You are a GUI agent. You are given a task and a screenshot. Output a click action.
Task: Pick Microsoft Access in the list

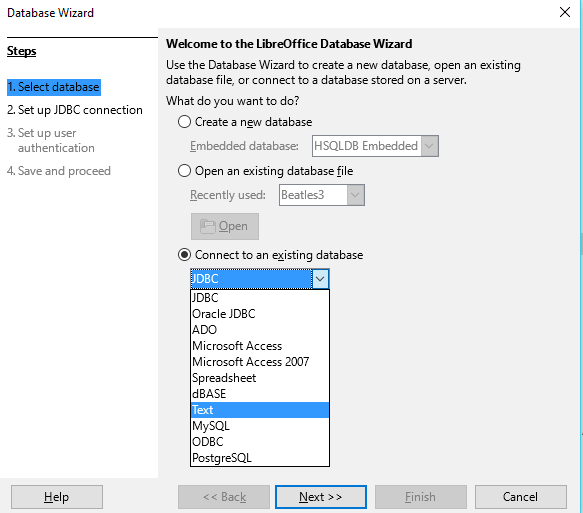click(x=260, y=346)
